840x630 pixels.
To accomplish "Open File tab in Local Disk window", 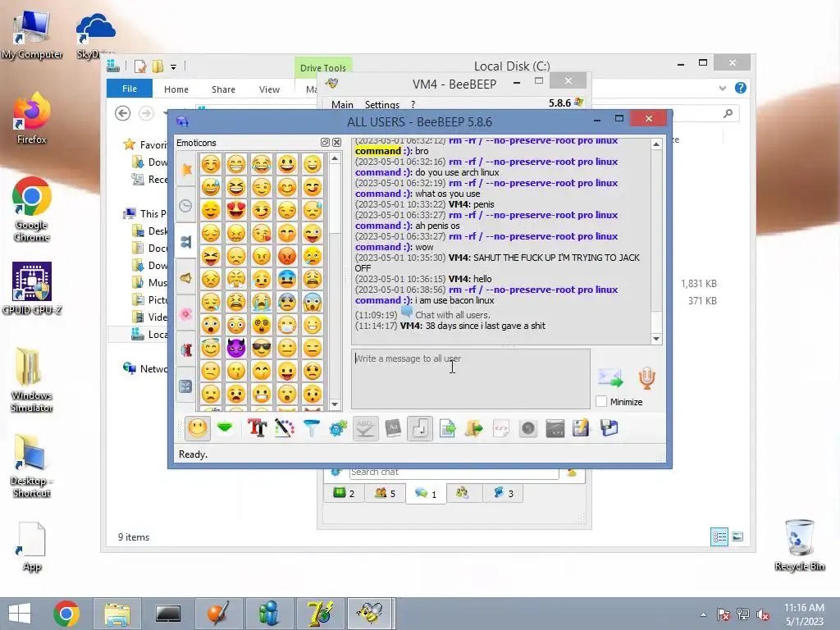I will click(x=130, y=89).
